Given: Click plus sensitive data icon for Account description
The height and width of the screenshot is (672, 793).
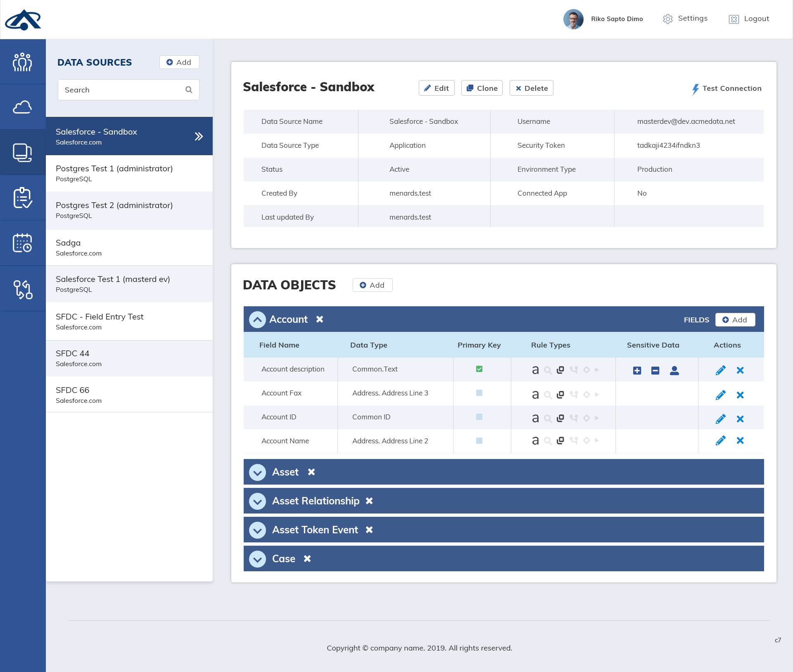Looking at the screenshot, I should tap(637, 371).
